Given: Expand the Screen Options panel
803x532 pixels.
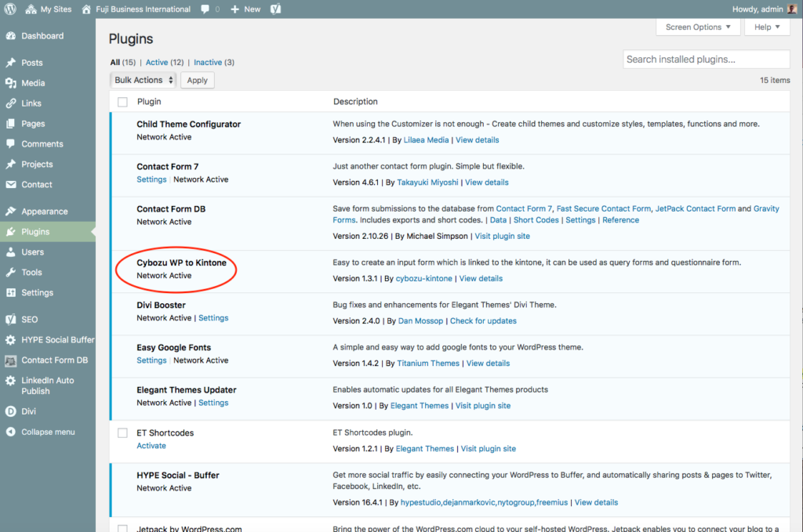Looking at the screenshot, I should pyautogui.click(x=698, y=27).
